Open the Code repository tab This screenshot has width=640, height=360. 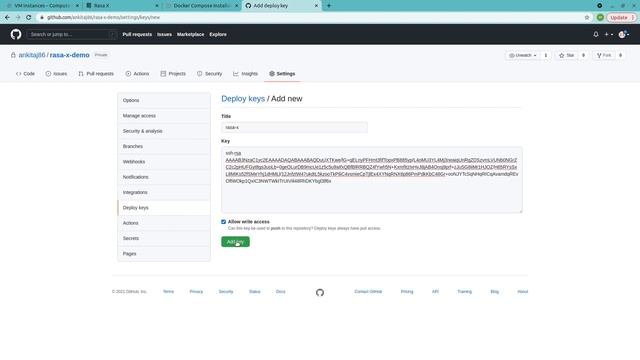pos(25,74)
